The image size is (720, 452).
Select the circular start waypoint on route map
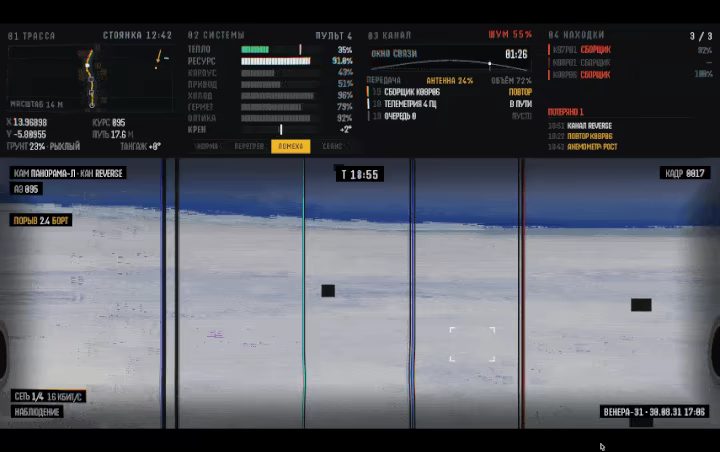(92, 105)
